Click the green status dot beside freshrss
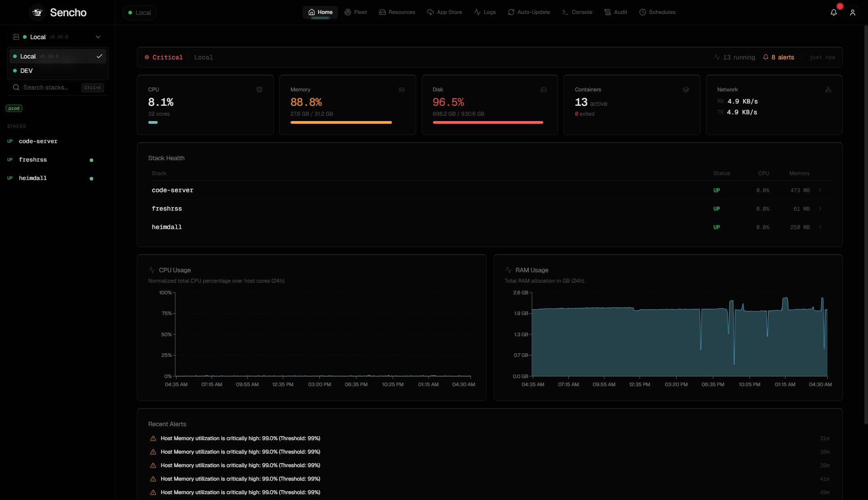This screenshot has width=868, height=500. (91, 160)
